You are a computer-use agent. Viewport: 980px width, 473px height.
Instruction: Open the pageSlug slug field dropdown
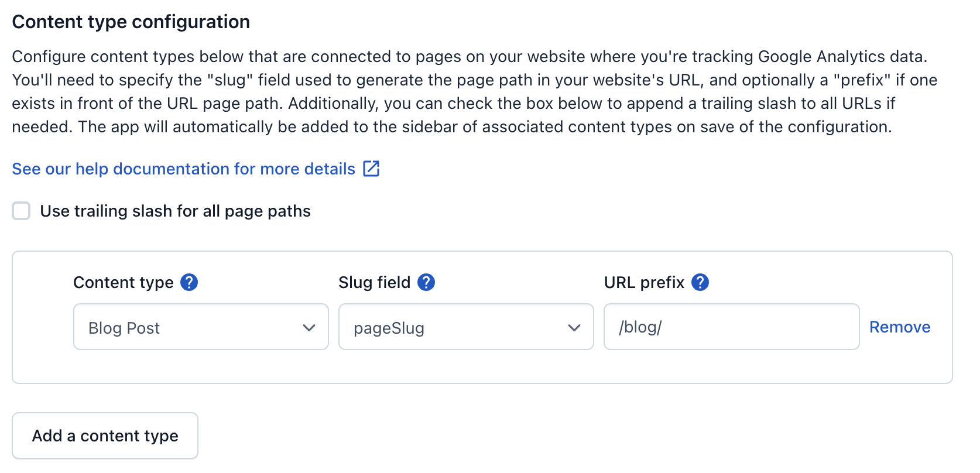[x=466, y=327]
